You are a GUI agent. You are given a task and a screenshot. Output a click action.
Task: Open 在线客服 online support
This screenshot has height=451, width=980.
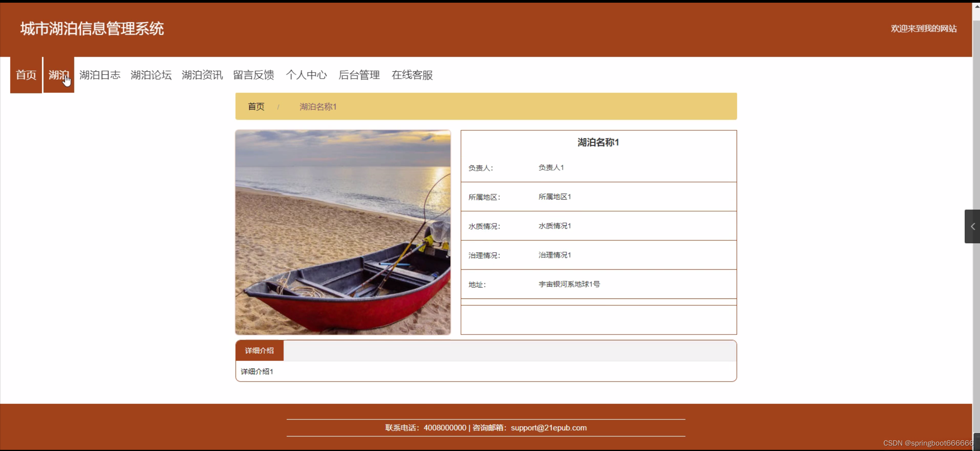412,75
